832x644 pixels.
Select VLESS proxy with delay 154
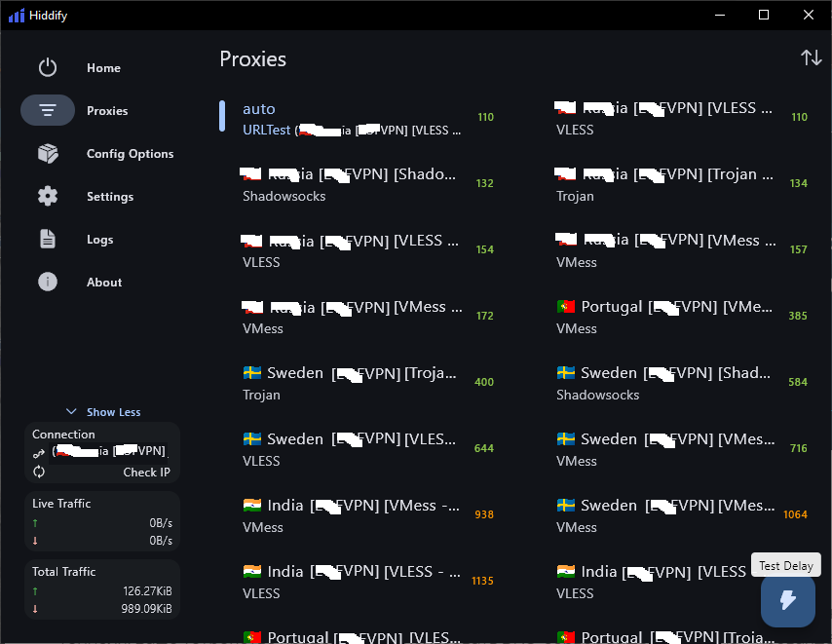(366, 250)
